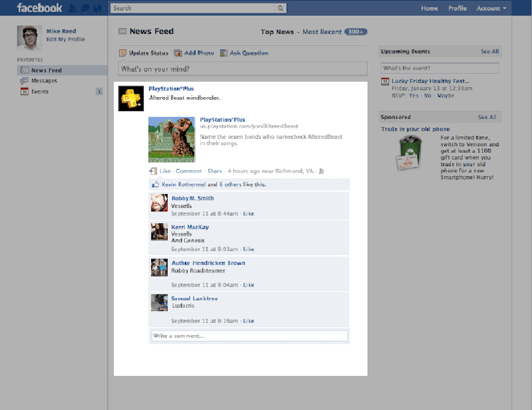Open messages icon in top bar
532x410 pixels.
[85, 8]
